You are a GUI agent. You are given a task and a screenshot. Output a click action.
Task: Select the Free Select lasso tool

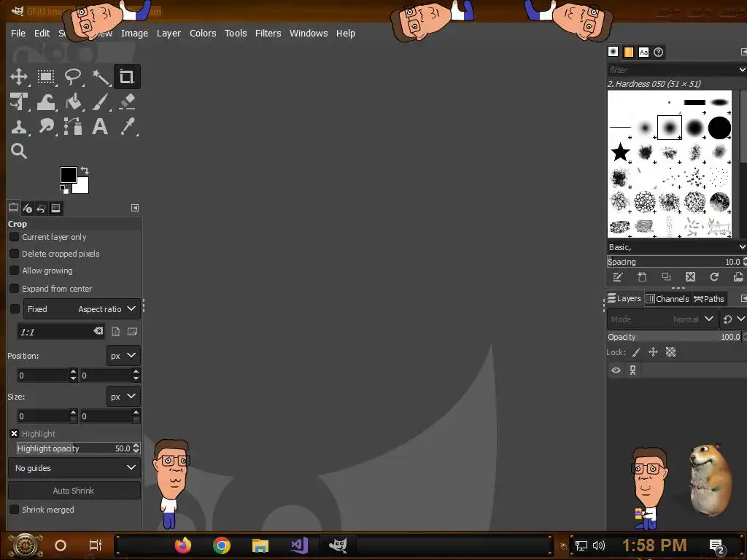pyautogui.click(x=73, y=77)
